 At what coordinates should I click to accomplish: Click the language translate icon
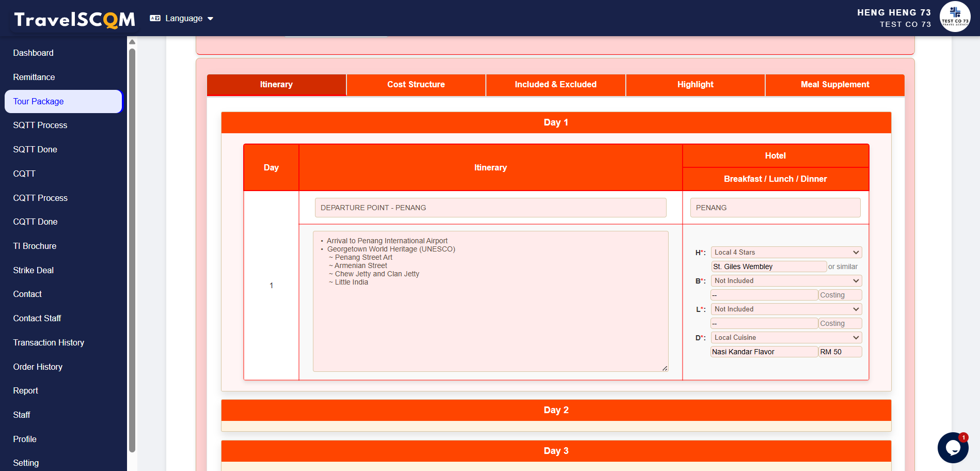click(155, 18)
